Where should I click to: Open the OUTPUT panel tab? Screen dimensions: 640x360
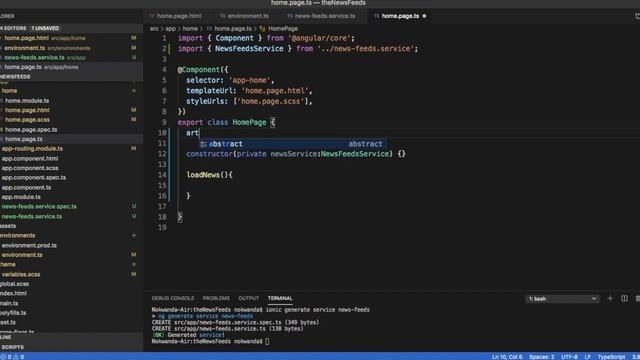249,298
